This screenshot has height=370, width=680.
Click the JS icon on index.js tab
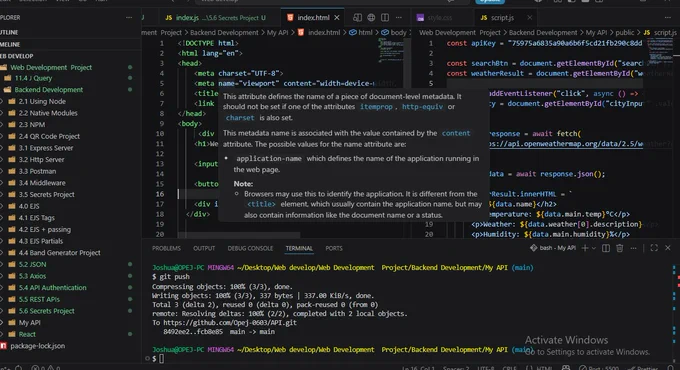tap(169, 17)
